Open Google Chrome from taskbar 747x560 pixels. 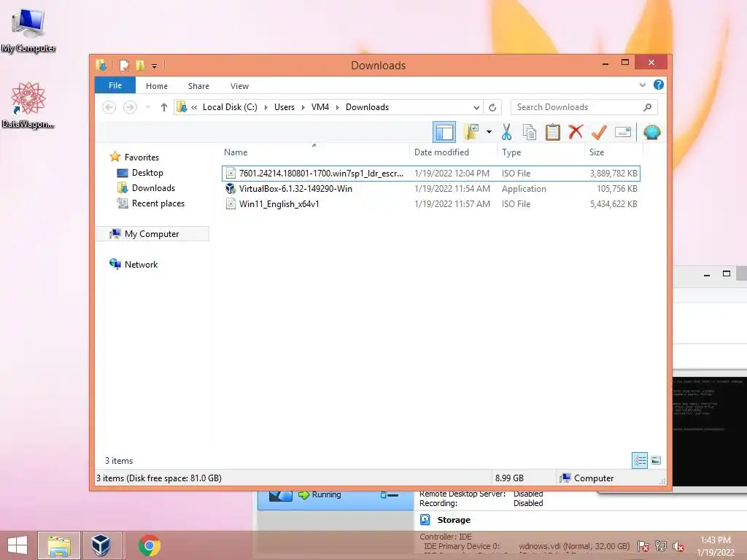coord(149,545)
